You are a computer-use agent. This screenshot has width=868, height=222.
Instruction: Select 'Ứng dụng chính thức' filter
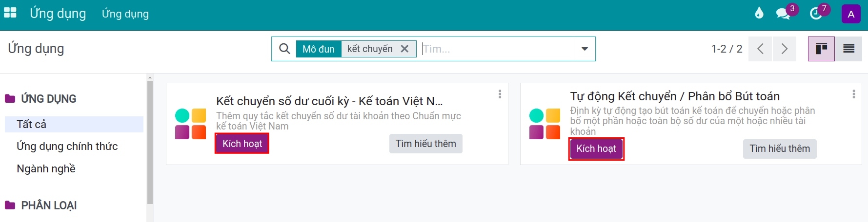tap(67, 146)
